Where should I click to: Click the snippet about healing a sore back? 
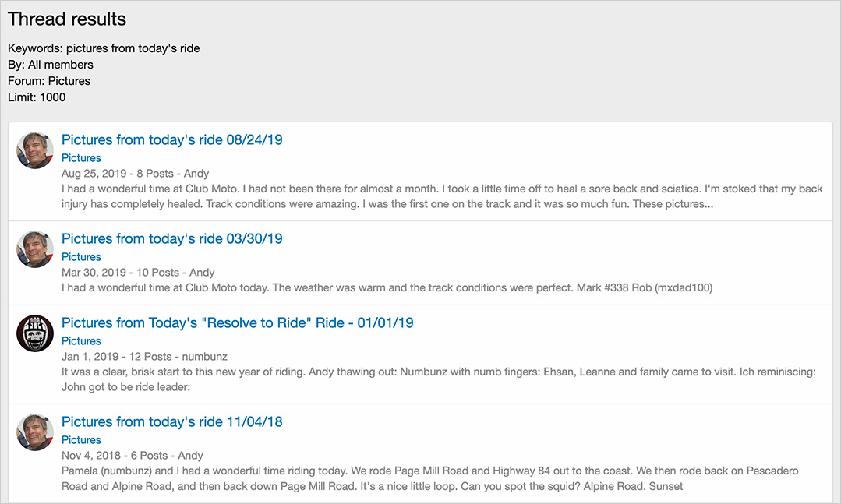pyautogui.click(x=441, y=196)
